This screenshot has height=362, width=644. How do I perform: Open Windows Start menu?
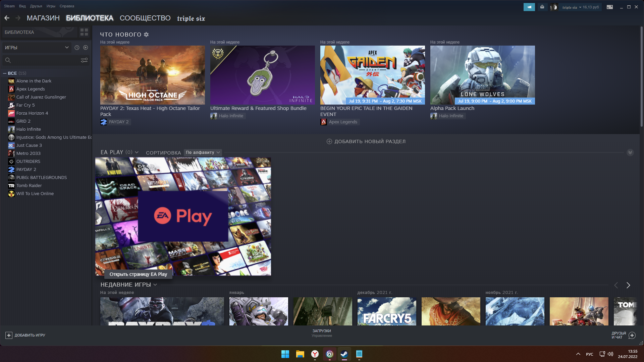click(x=285, y=354)
